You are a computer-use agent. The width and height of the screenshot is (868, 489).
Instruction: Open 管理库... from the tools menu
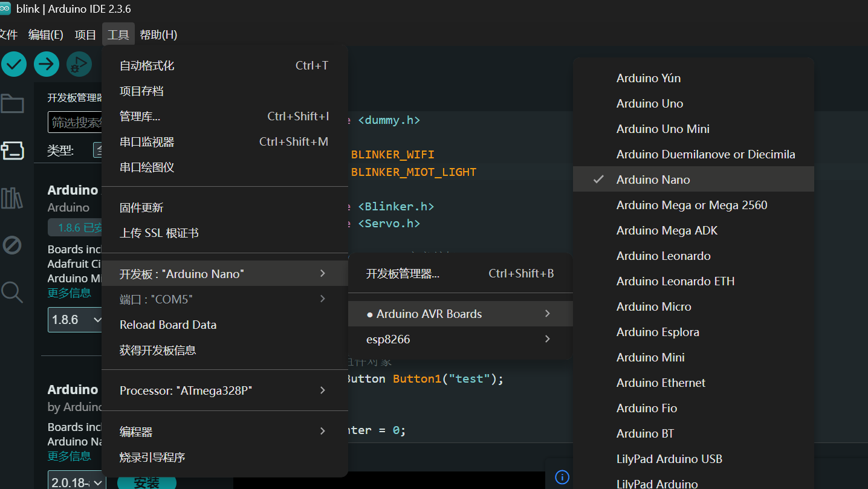225,116
